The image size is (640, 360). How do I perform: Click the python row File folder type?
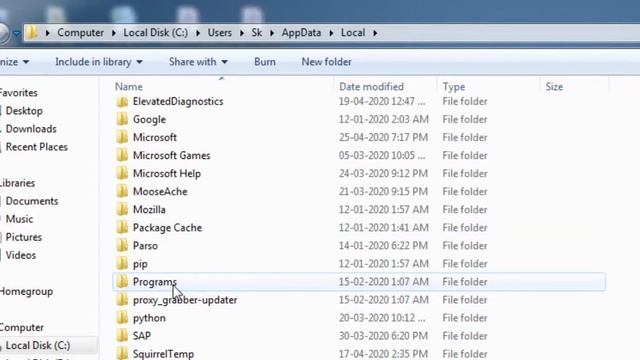coord(465,318)
